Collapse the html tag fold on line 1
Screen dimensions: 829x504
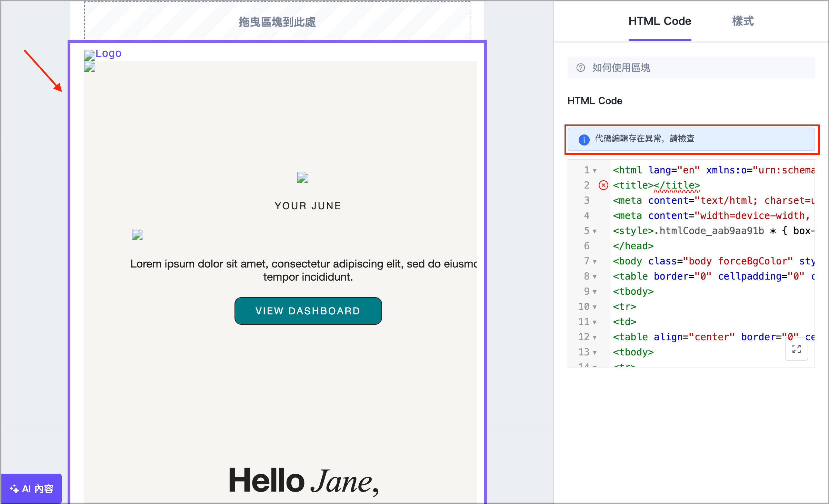(x=595, y=171)
